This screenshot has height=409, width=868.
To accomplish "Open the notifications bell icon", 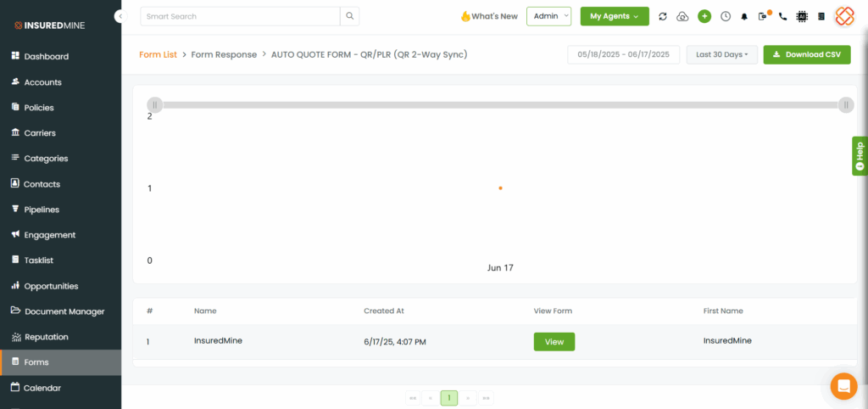I will pyautogui.click(x=744, y=17).
